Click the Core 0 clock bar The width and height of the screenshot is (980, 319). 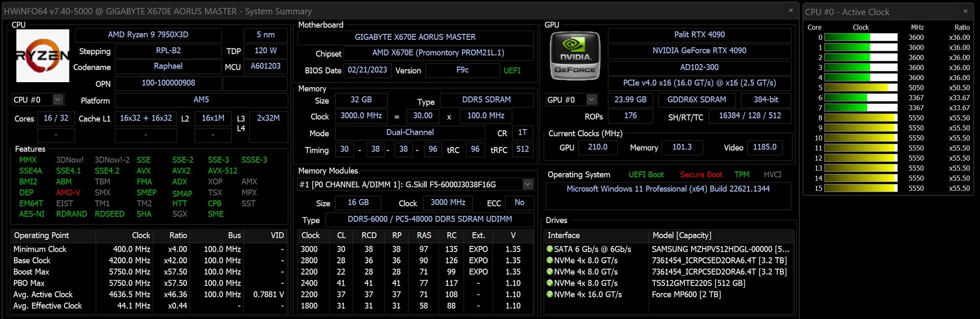pyautogui.click(x=861, y=37)
